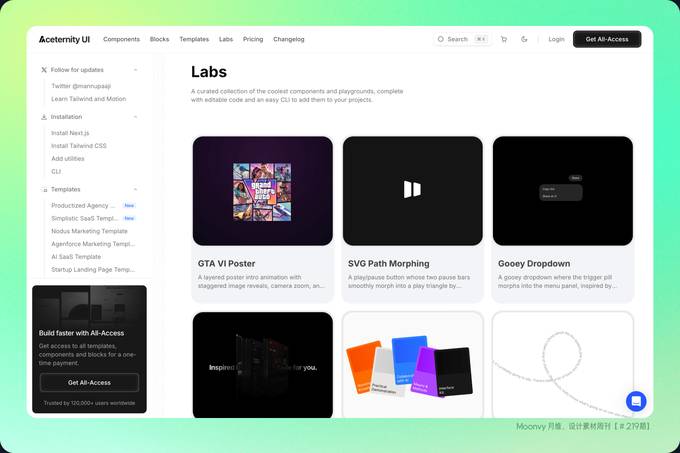Open the CLI sidebar item

coord(56,172)
